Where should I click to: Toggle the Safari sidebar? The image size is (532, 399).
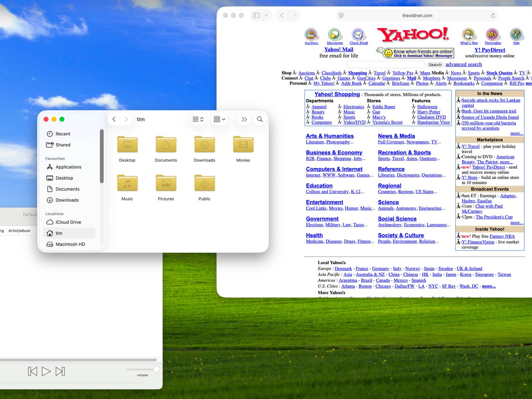[256, 16]
